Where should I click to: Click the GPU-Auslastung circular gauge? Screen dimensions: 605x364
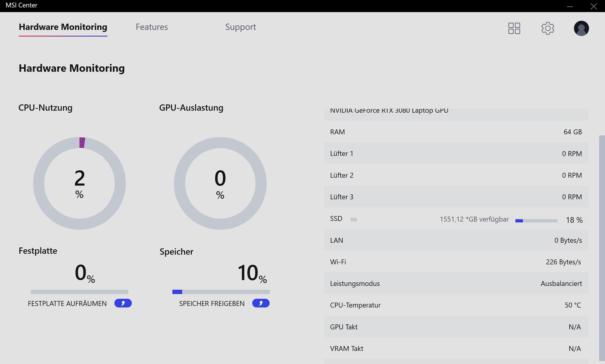coord(220,183)
